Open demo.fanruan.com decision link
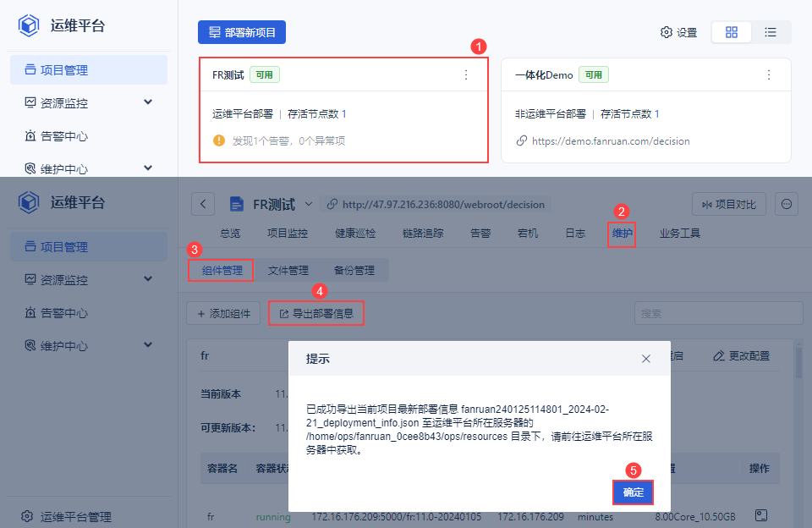Image resolution: width=812 pixels, height=528 pixels. point(611,141)
